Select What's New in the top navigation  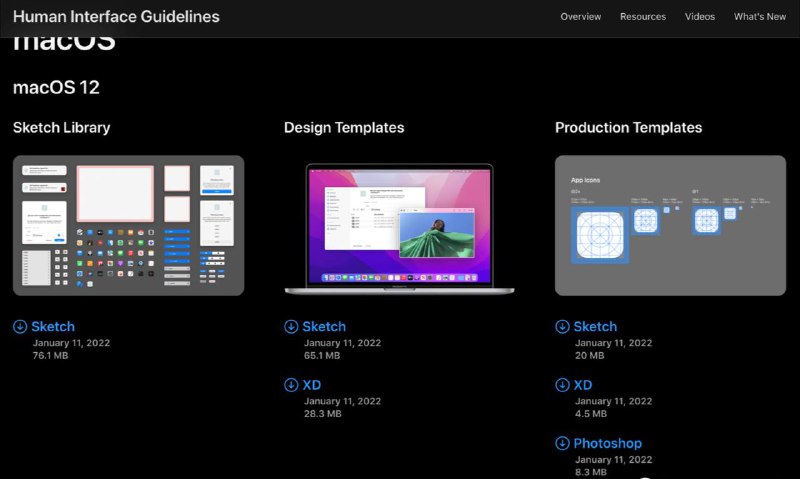point(759,17)
